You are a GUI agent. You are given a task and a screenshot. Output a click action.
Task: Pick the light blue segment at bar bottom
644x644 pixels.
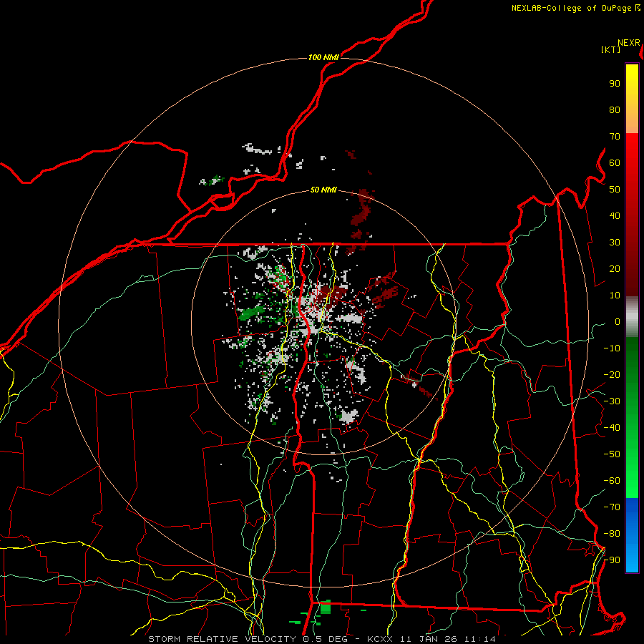(x=632, y=559)
